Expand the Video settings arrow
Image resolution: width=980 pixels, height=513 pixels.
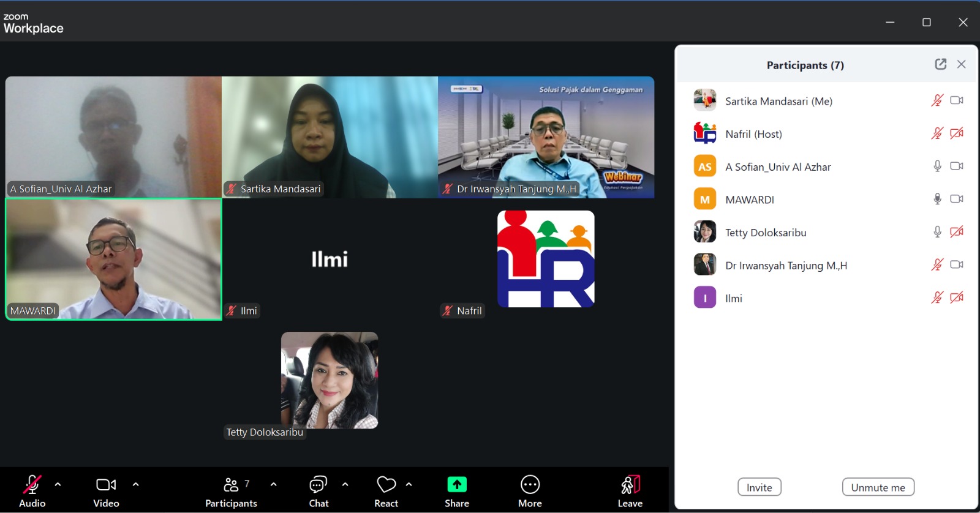(135, 484)
